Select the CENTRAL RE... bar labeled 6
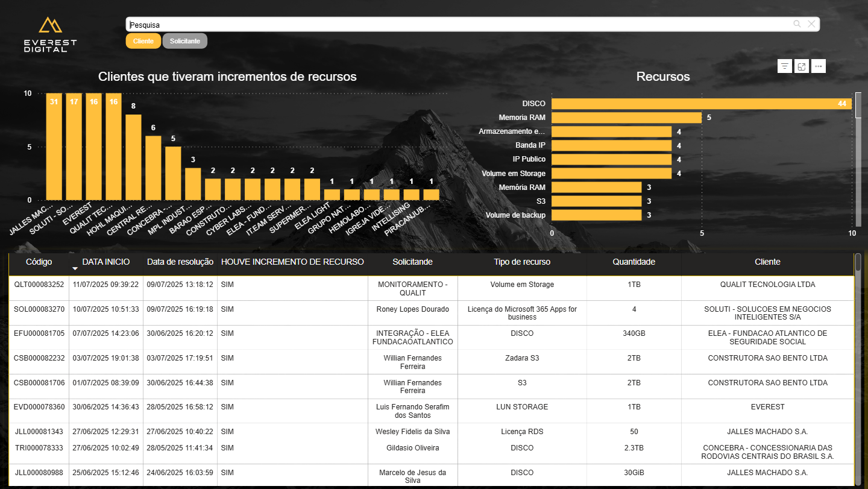The width and height of the screenshot is (868, 489). pos(153,168)
